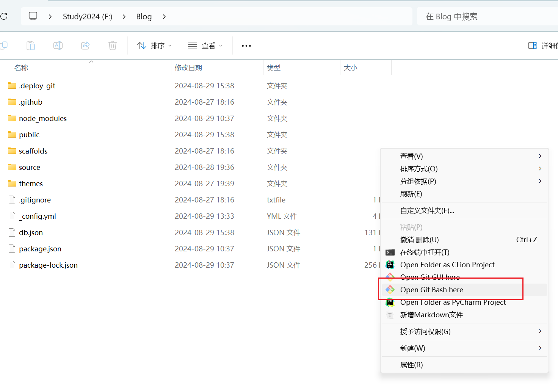Choose 刷新(E) in context menu

point(464,194)
